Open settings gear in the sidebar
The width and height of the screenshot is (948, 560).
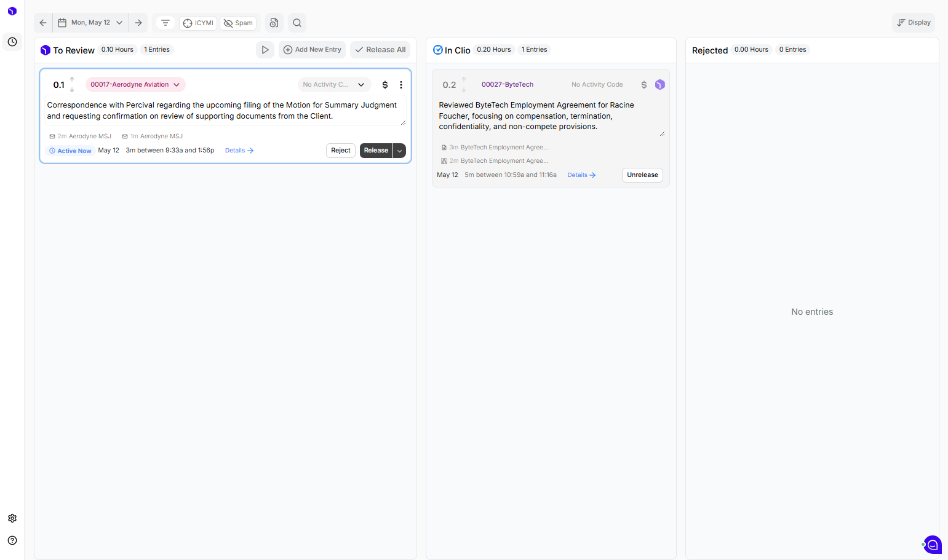coord(12,518)
